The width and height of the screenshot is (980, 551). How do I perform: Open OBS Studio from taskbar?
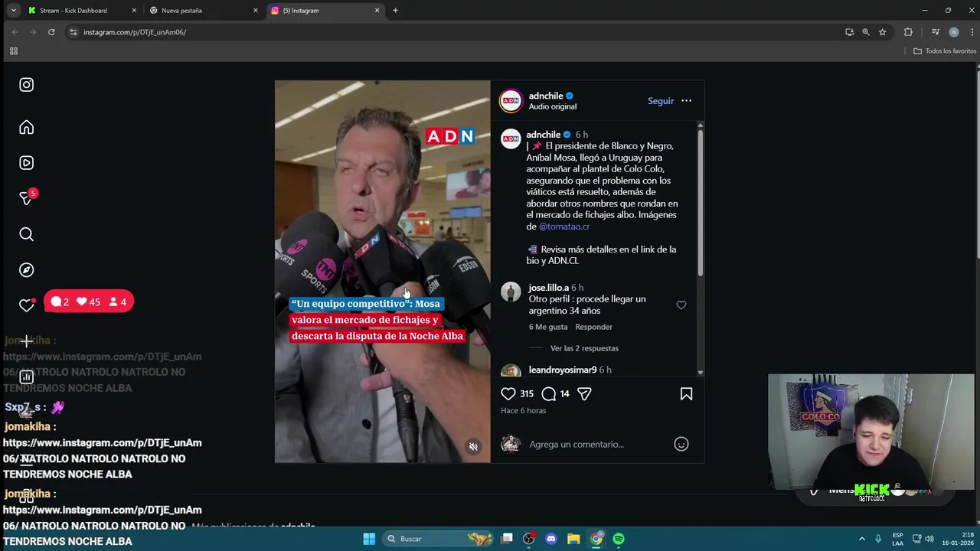[528, 539]
